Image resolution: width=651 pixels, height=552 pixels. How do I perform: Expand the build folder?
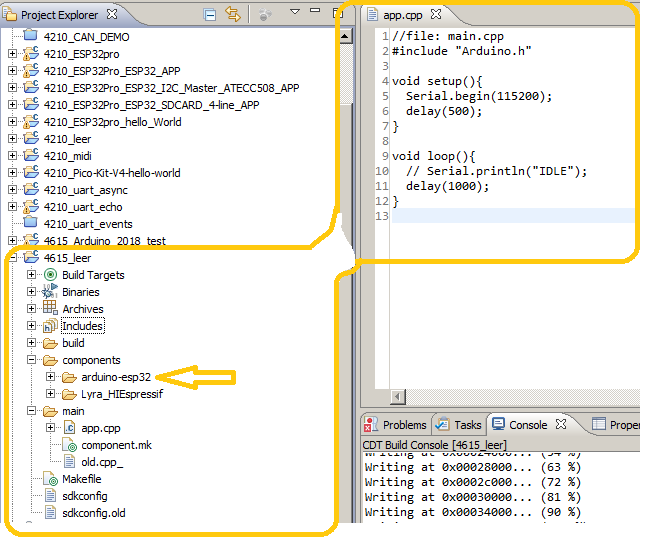pos(32,342)
